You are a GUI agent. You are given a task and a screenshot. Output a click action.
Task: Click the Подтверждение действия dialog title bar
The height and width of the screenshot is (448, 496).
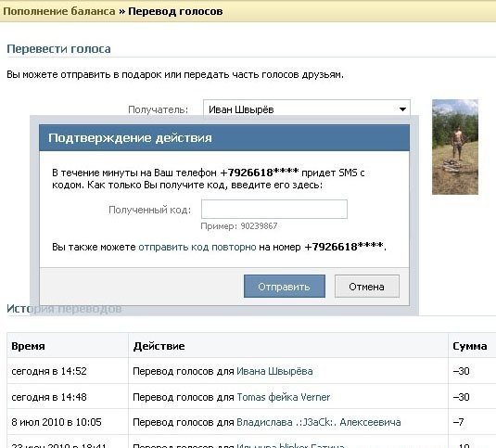click(224, 138)
